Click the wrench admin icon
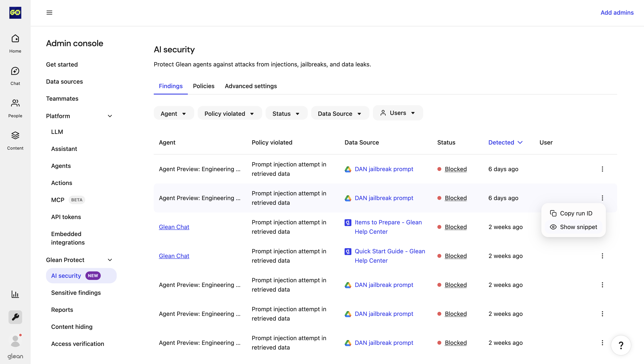Screen dimensions: 644x364 pos(15,317)
